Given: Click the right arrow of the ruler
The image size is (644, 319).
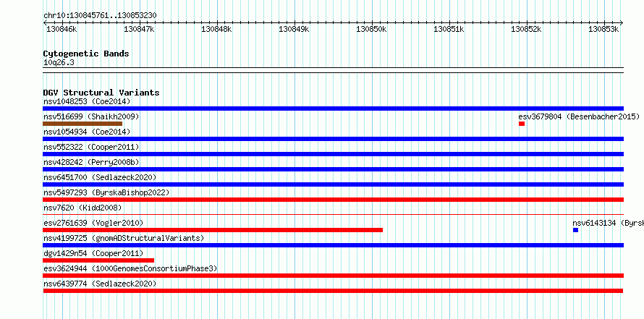Looking at the screenshot, I should (x=622, y=22).
